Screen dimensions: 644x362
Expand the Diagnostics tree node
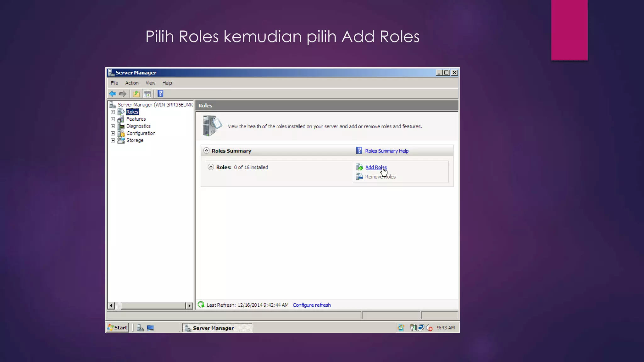(x=113, y=126)
